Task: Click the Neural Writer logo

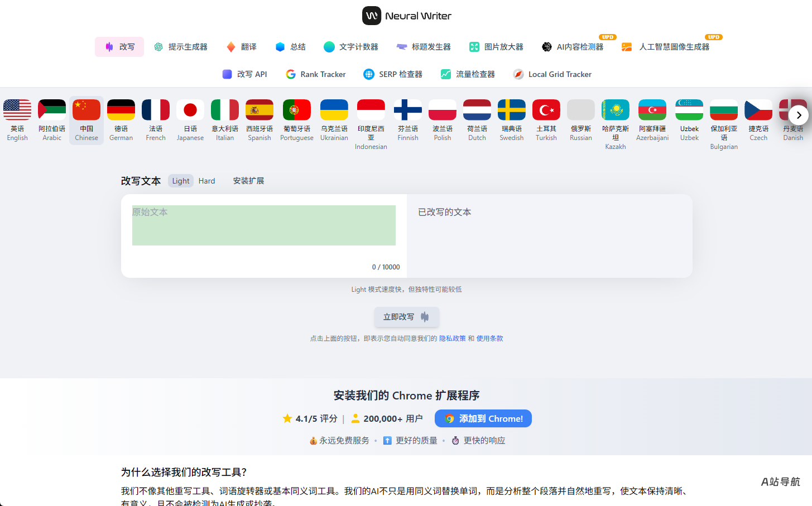Action: pos(407,16)
